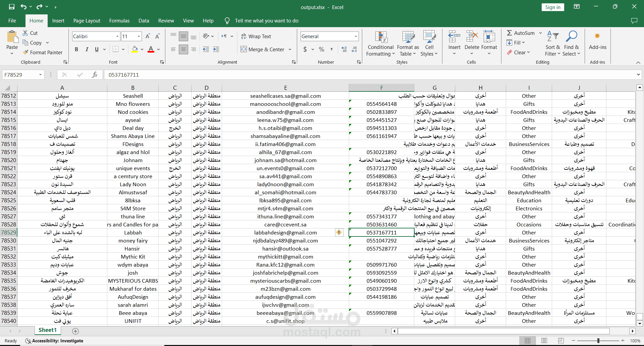Align text to the left

point(173,49)
